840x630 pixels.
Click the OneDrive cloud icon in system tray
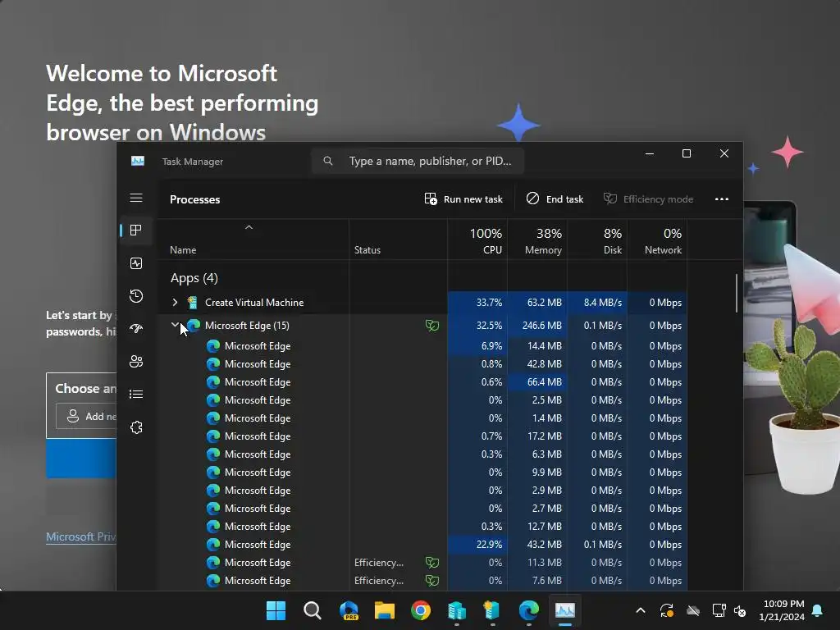[693, 610]
